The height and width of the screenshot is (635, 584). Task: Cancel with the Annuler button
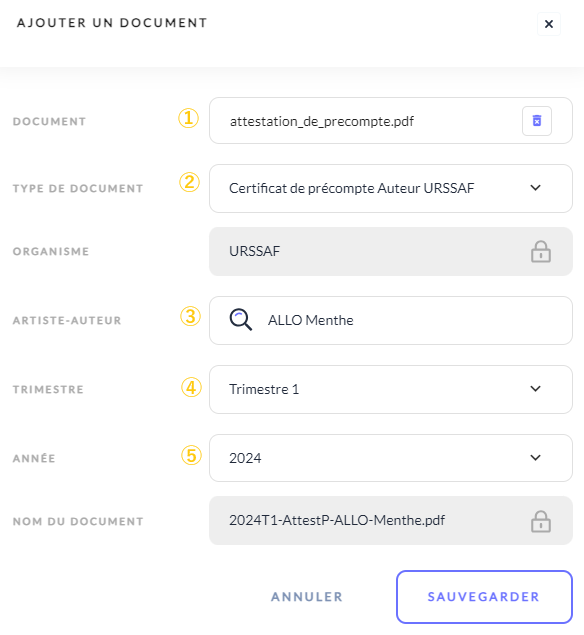[307, 597]
